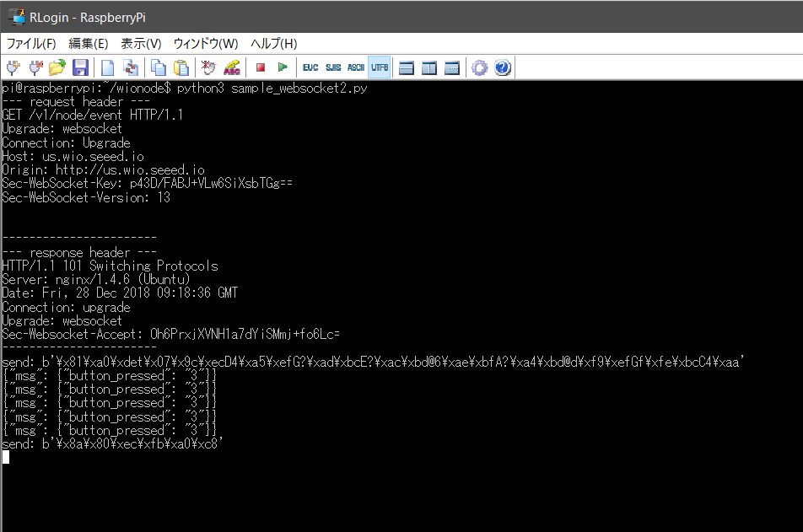
Task: Open the 編集(E) menu
Action: (88, 44)
